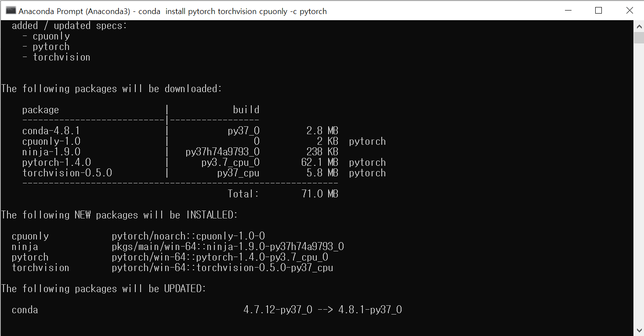Click 'The following packages will be downloaded:' line
Viewport: 644px width, 336px height.
tap(112, 89)
